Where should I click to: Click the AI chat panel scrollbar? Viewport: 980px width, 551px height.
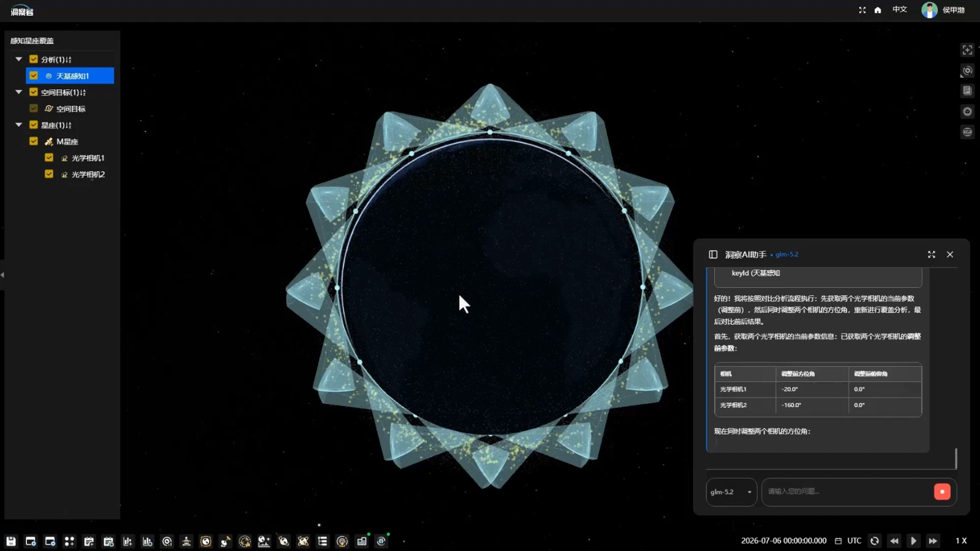[956, 459]
